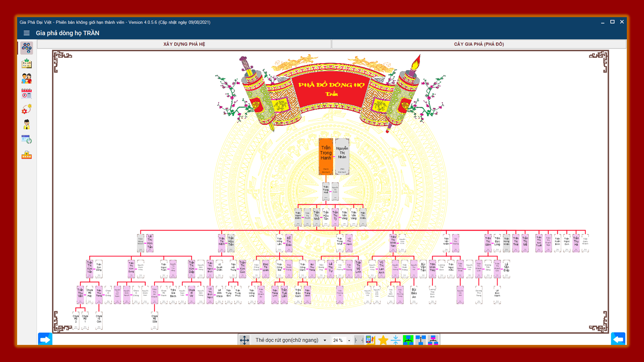The image size is (644, 362).
Task: Open the gear settings sidebar icon
Action: point(26,109)
